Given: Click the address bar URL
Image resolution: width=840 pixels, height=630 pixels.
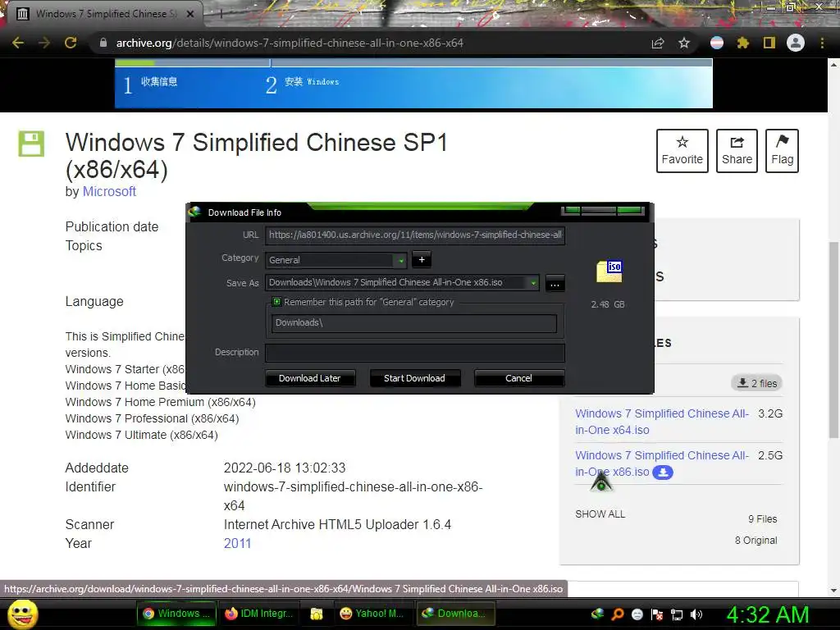Looking at the screenshot, I should (290, 43).
